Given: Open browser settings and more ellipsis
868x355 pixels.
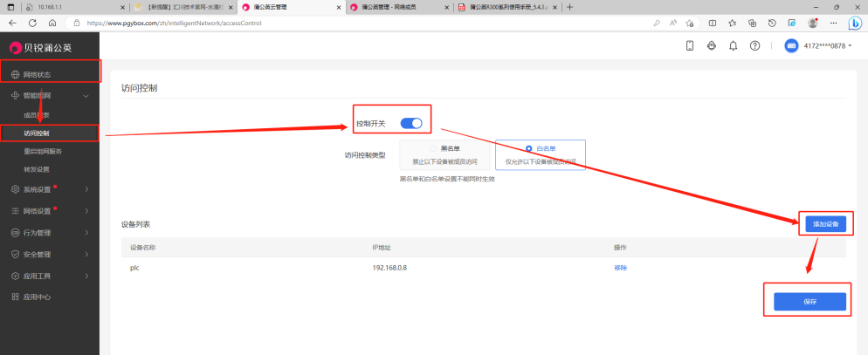Looking at the screenshot, I should pyautogui.click(x=833, y=24).
